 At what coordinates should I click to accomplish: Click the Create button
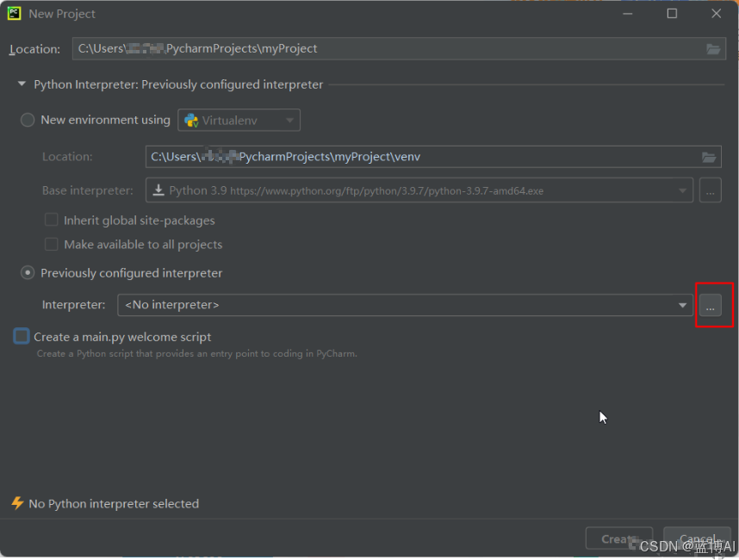(x=618, y=538)
